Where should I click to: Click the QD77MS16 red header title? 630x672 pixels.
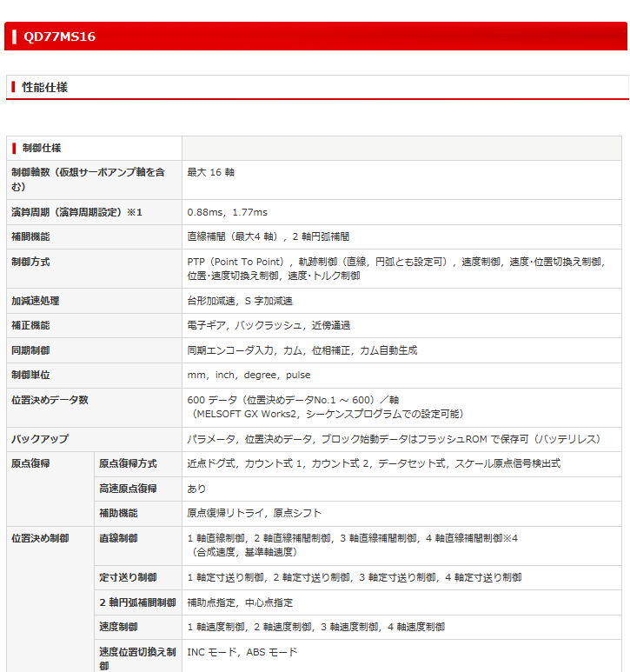click(60, 37)
